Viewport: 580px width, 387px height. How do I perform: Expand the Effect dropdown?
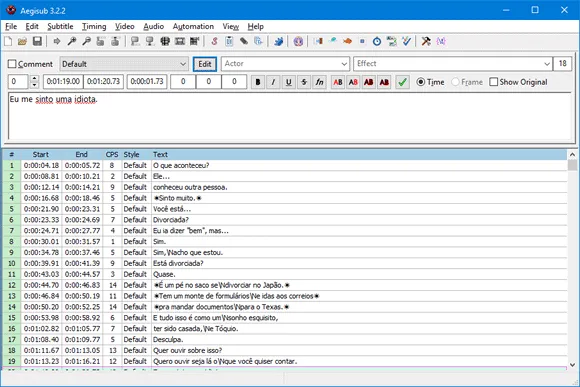click(x=453, y=64)
